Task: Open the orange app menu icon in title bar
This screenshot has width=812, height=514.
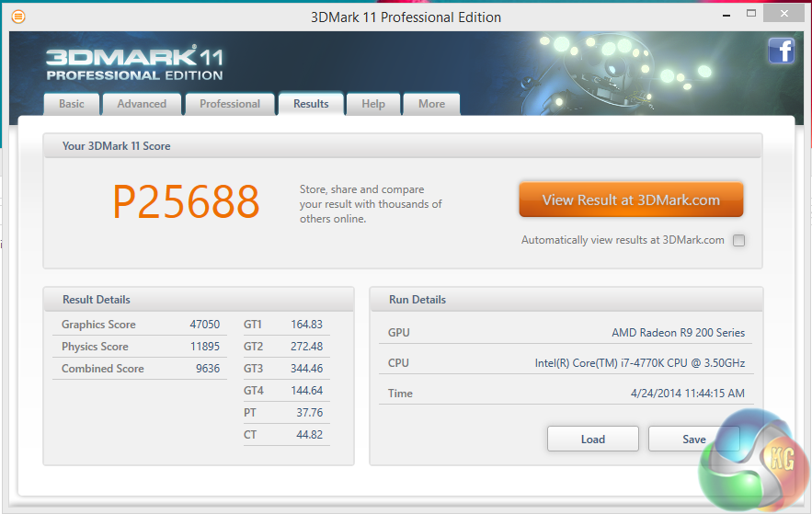Action: tap(18, 17)
